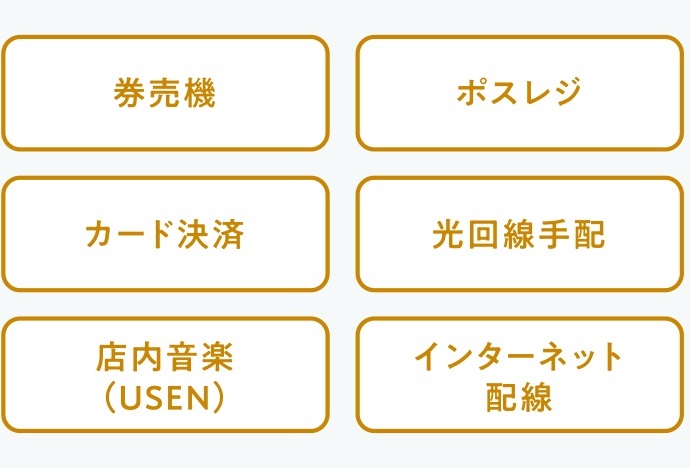Viewport: 690px width, 468px height.
Task: Tap the rounded box containing USEN
Action: (165, 375)
